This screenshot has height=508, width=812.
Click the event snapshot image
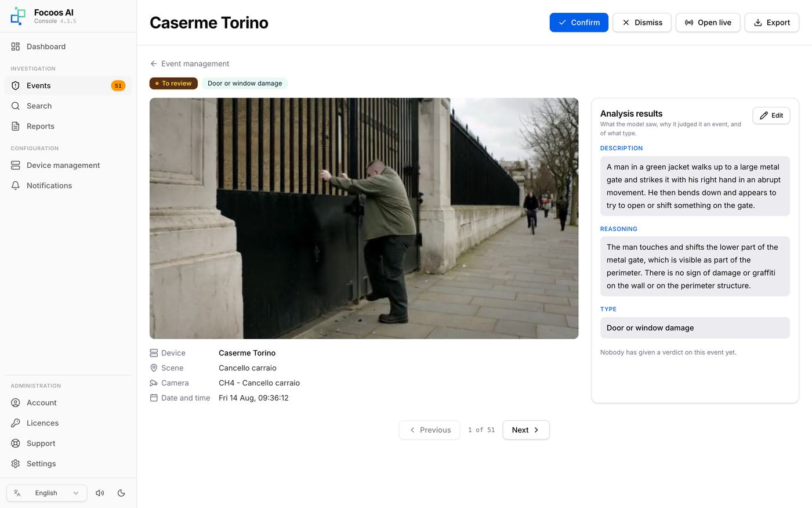(364, 218)
